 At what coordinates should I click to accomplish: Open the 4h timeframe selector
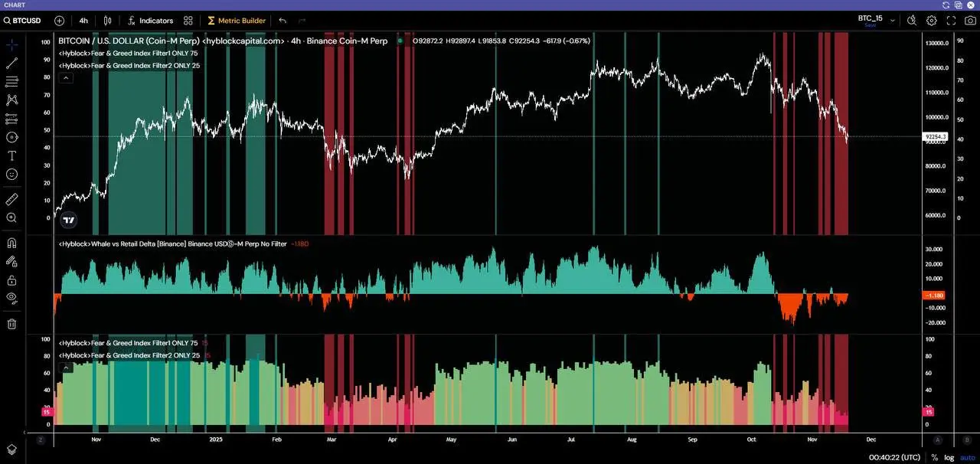coord(83,21)
